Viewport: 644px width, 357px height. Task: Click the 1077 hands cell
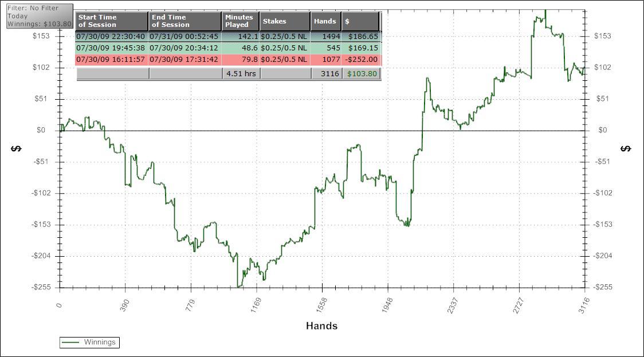point(326,60)
